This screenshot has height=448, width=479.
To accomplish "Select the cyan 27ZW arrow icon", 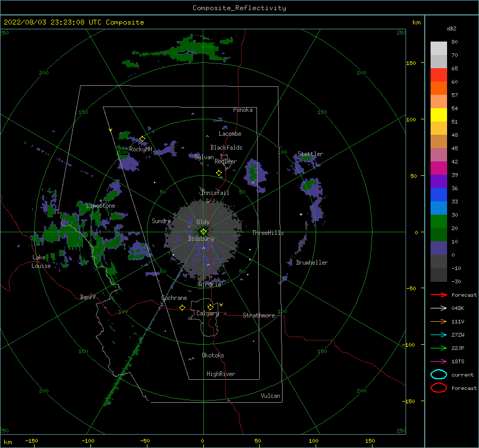I will pos(439,335).
